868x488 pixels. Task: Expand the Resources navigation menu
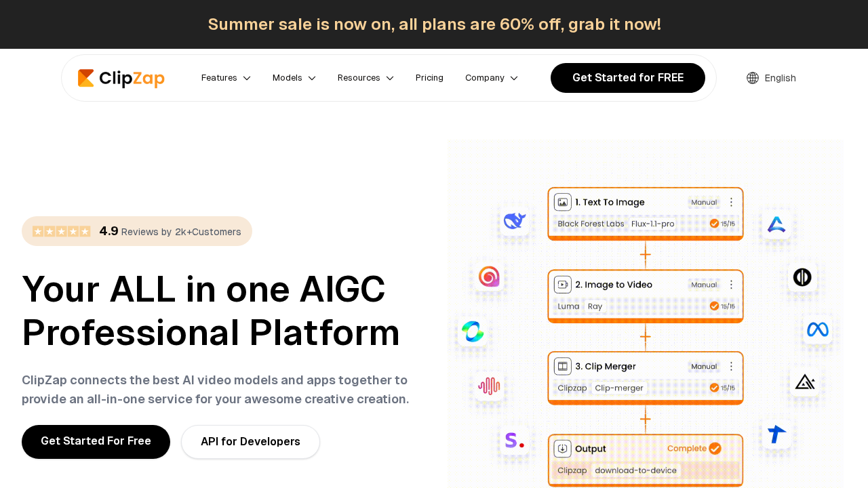tap(366, 78)
